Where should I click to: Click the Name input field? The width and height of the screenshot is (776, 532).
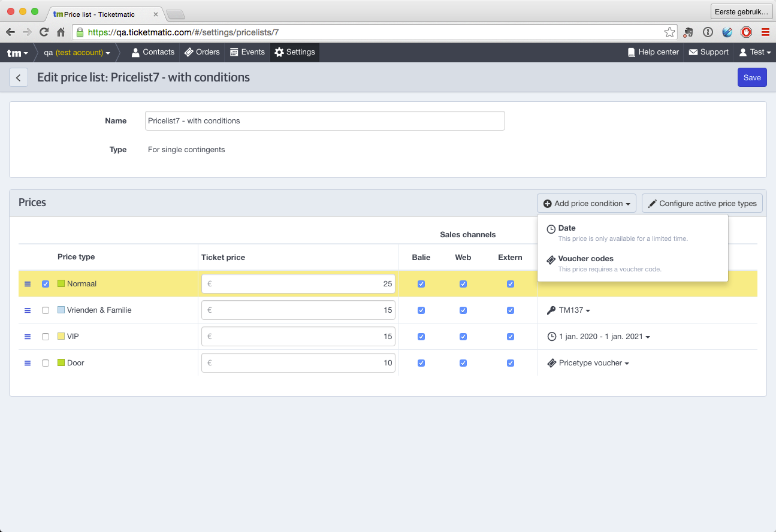tap(325, 120)
